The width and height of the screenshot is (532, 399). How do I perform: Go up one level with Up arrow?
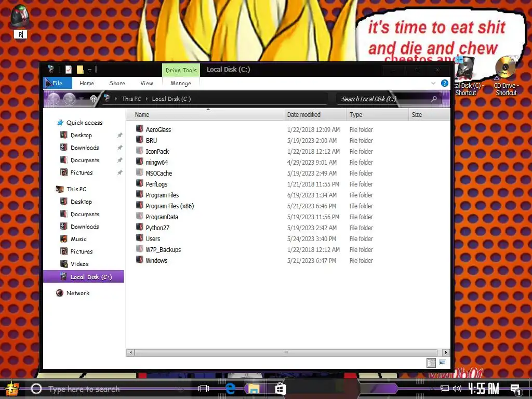pyautogui.click(x=94, y=99)
